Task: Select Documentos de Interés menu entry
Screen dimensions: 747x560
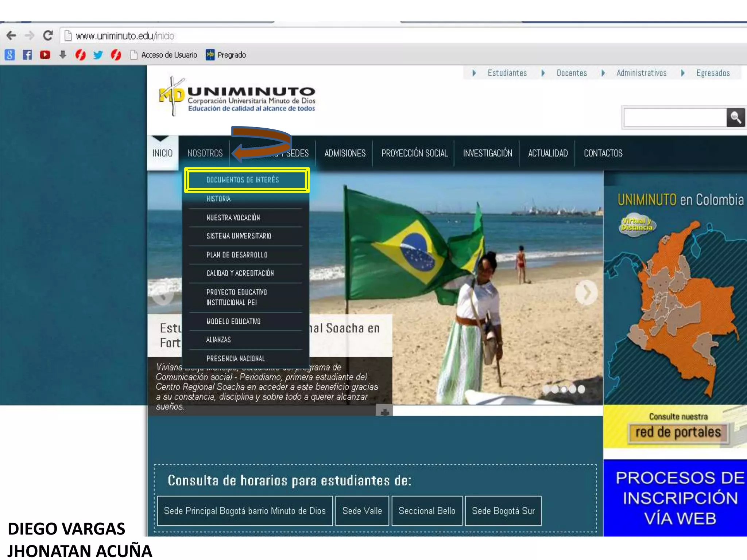Action: pyautogui.click(x=243, y=180)
